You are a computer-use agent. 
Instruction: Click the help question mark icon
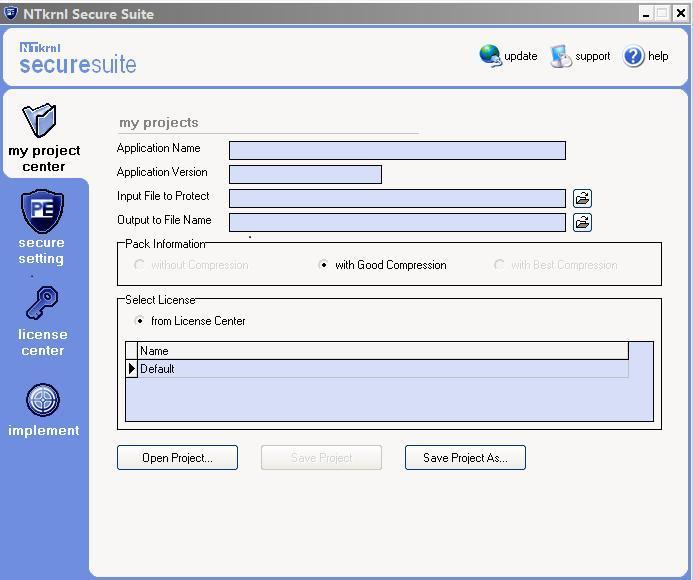click(x=633, y=56)
